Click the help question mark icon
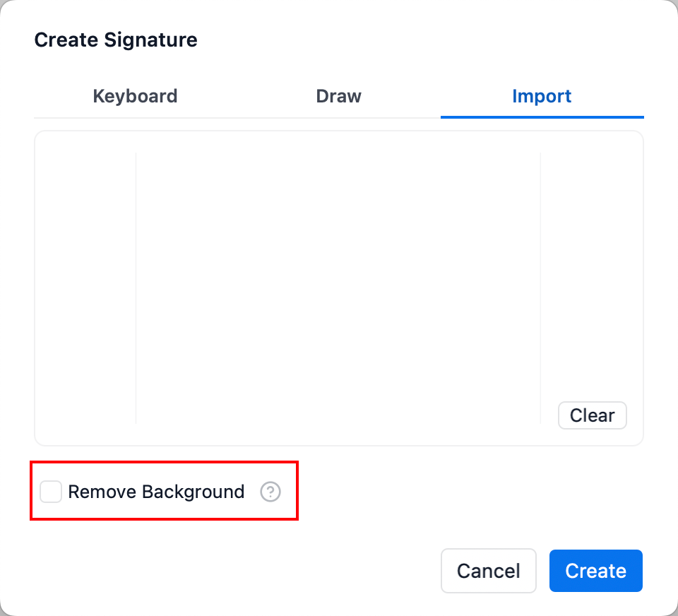 (270, 492)
